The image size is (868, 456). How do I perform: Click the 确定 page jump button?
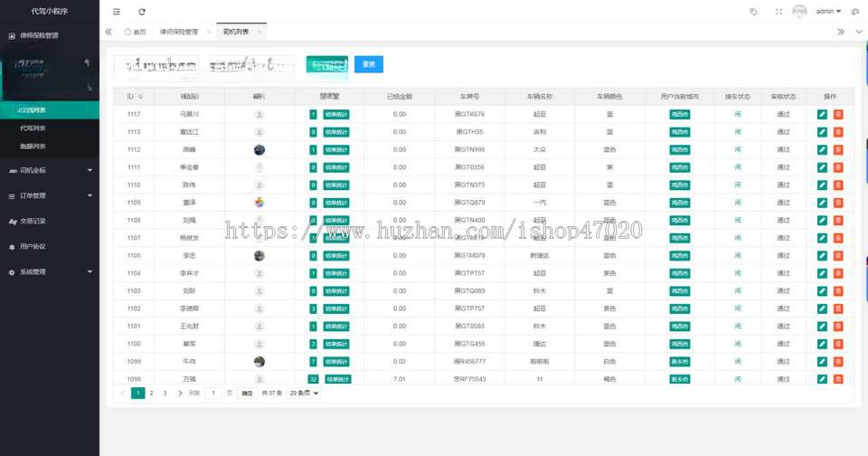[x=247, y=393]
